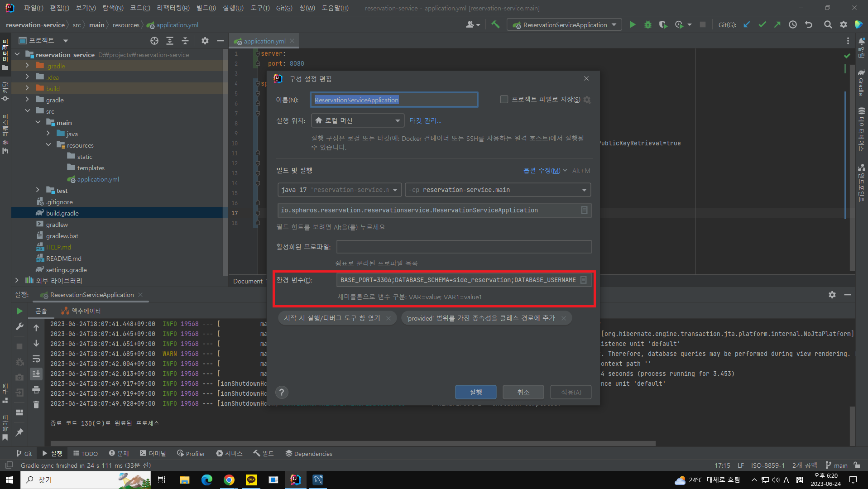Click Manage targets link

tap(425, 120)
